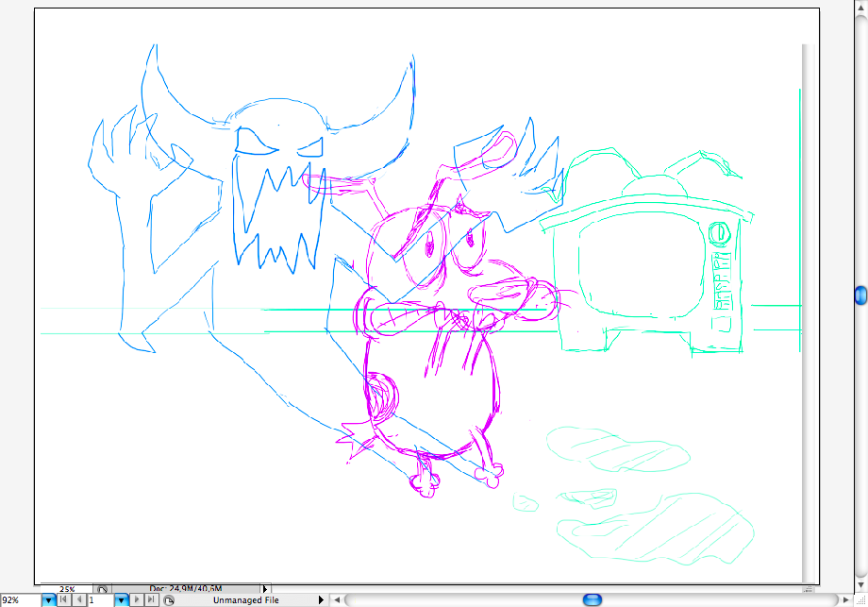The image size is (868, 607).
Task: Open the embedded image's Doc info arrow
Action: click(x=264, y=589)
